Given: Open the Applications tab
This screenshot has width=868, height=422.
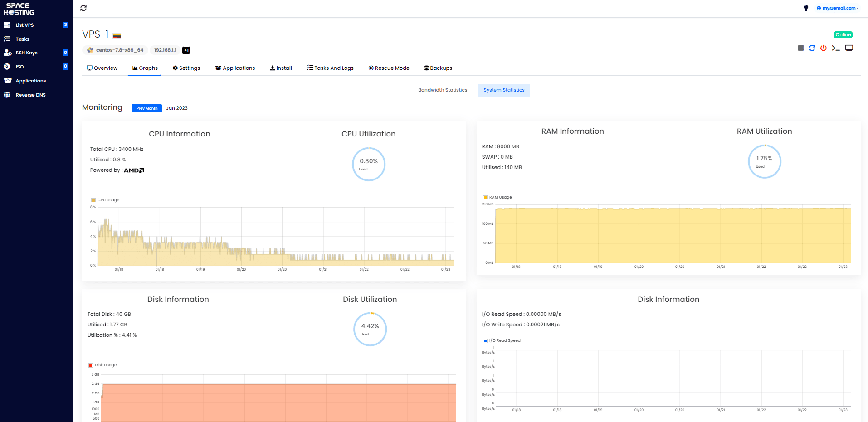Looking at the screenshot, I should [235, 68].
